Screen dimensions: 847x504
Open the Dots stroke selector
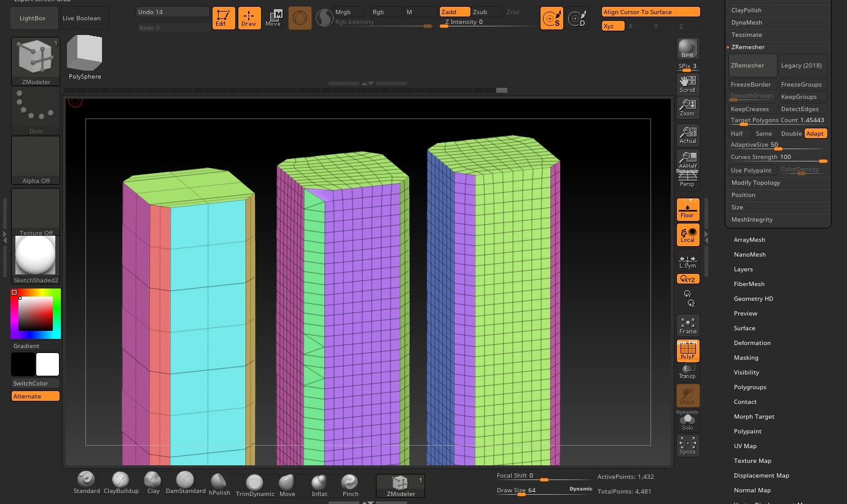(x=36, y=110)
